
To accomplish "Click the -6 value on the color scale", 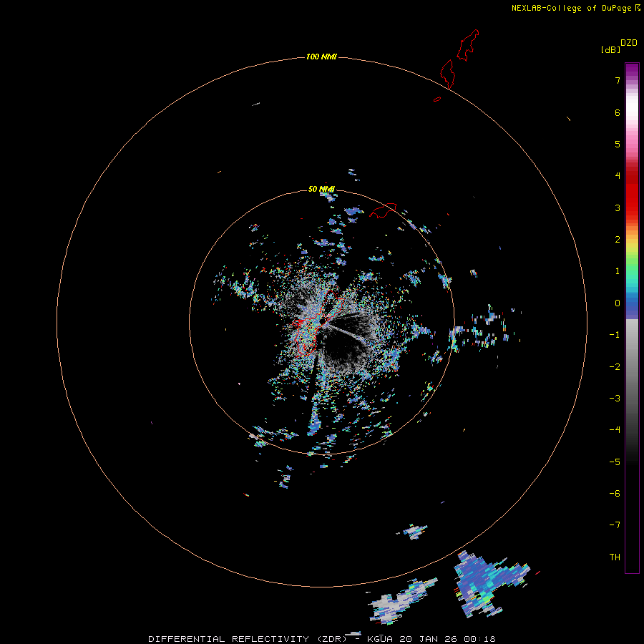I will click(x=615, y=494).
